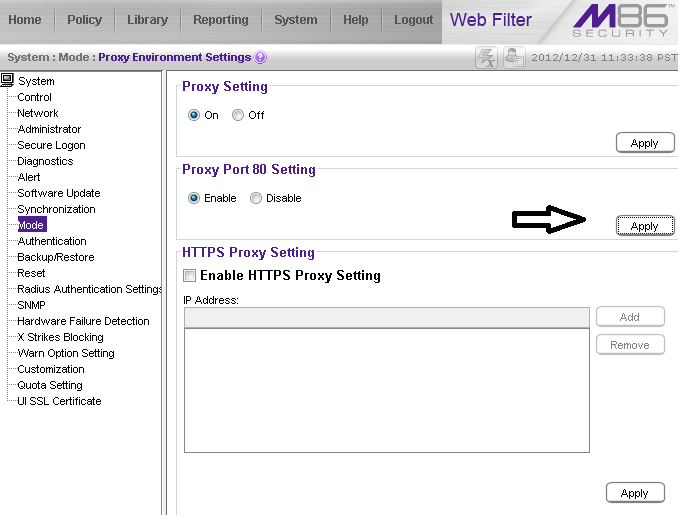The width and height of the screenshot is (681, 521).
Task: Apply the Proxy Port 80 setting
Action: [x=644, y=226]
